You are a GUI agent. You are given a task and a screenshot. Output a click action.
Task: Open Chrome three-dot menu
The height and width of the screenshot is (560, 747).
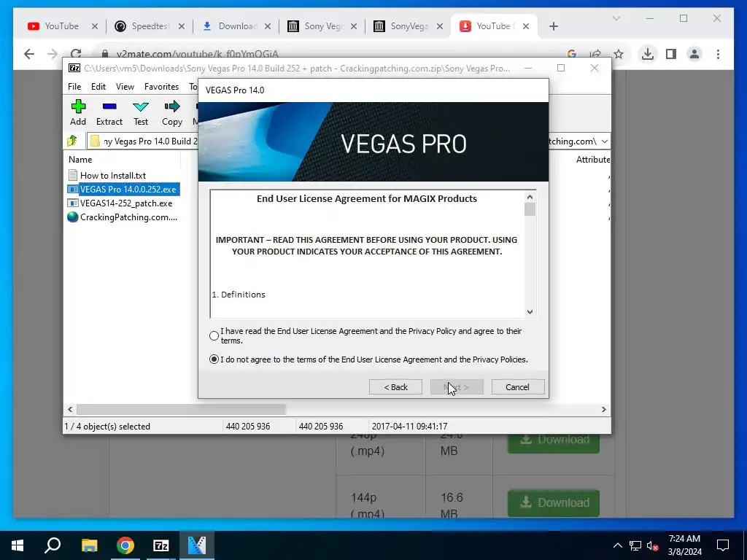tap(718, 54)
